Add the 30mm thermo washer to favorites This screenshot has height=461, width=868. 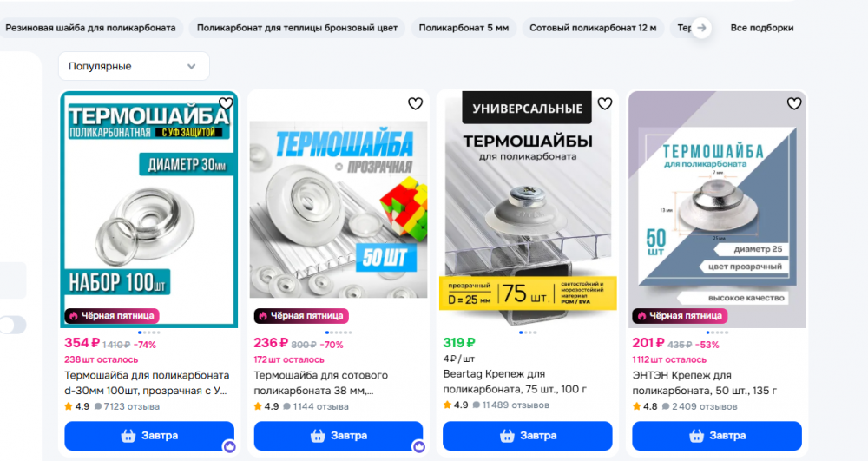(226, 103)
